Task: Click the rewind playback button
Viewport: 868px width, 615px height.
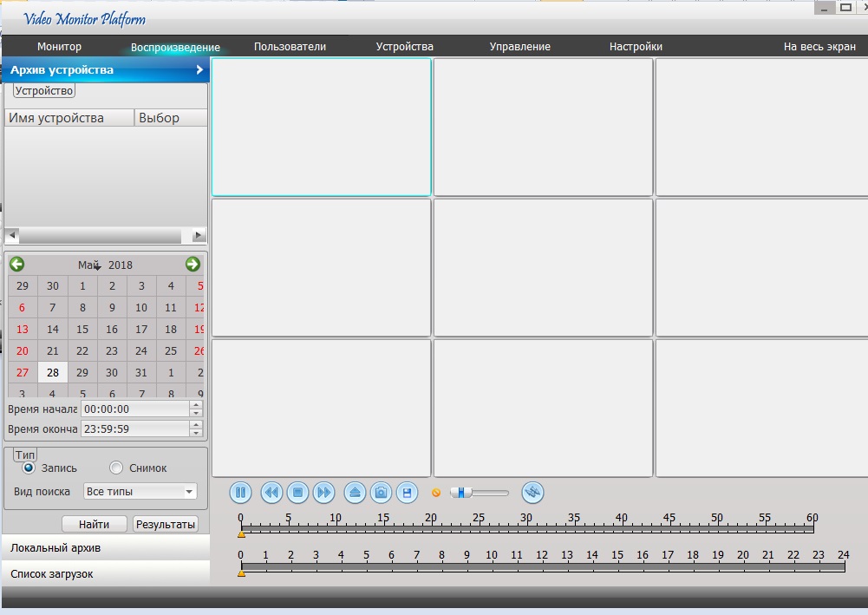Action: click(271, 493)
